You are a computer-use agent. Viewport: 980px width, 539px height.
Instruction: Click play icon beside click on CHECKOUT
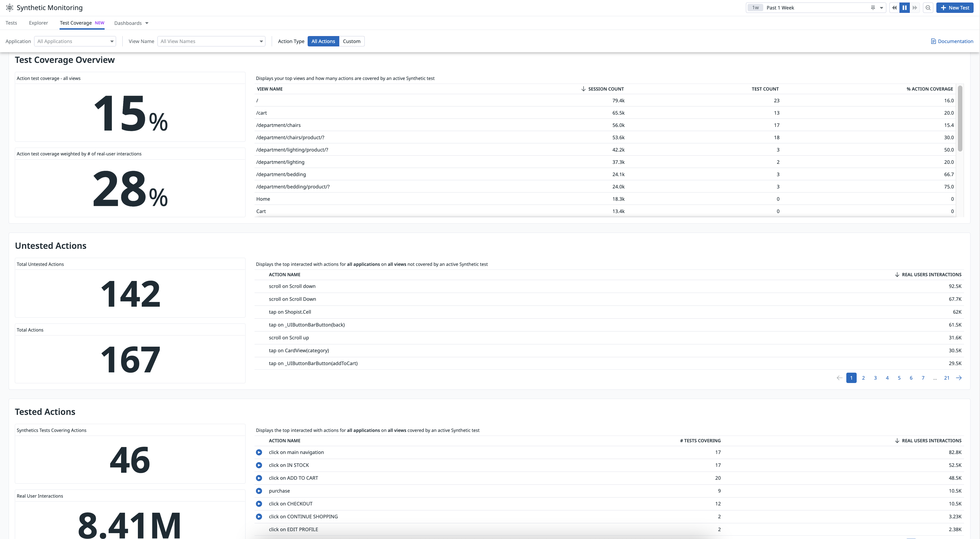tap(259, 503)
